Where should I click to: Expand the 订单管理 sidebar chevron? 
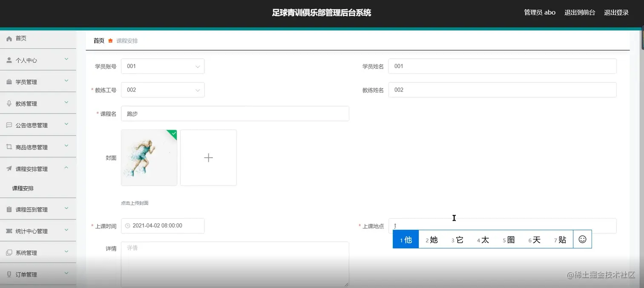click(x=66, y=274)
